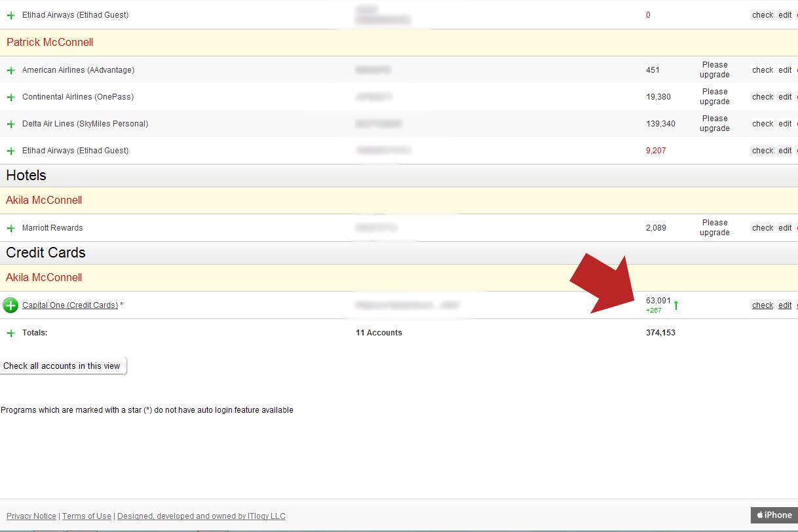Screen dimensions: 798x532
Task: Check the American Airlines account
Action: (763, 70)
